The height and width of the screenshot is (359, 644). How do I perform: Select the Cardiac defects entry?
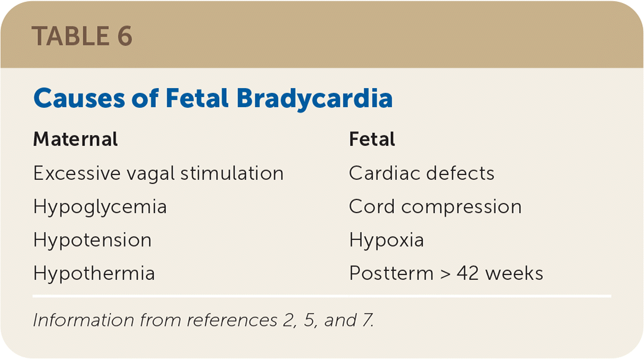click(421, 173)
